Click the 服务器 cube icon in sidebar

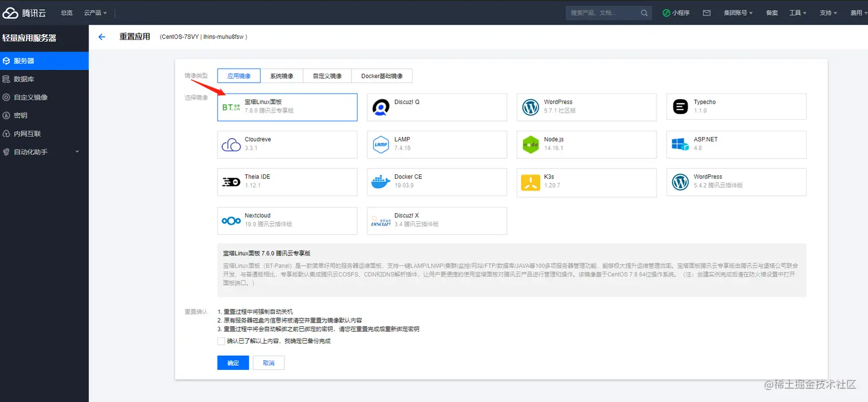pos(6,61)
